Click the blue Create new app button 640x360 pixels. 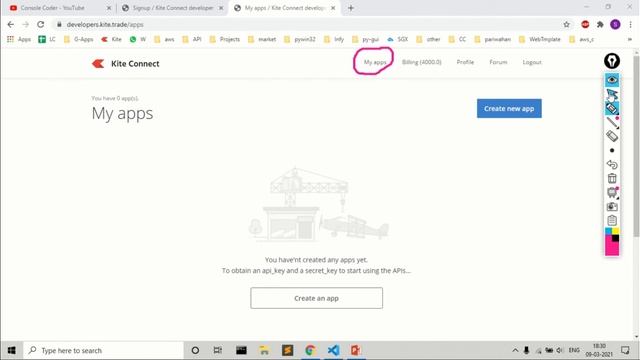pos(509,109)
